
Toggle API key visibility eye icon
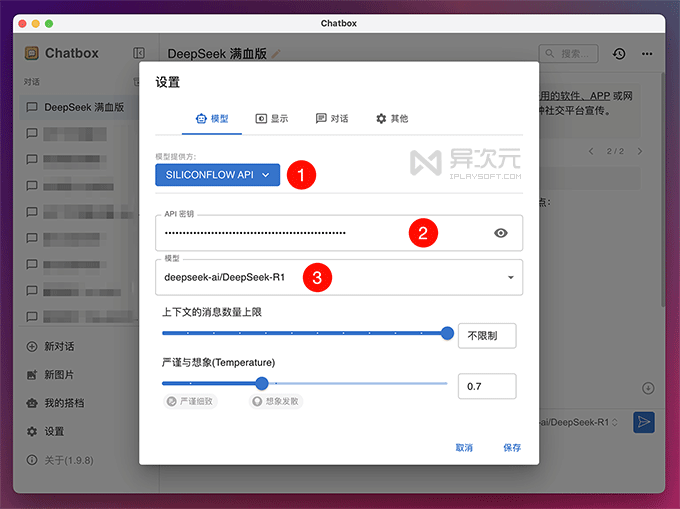(500, 233)
